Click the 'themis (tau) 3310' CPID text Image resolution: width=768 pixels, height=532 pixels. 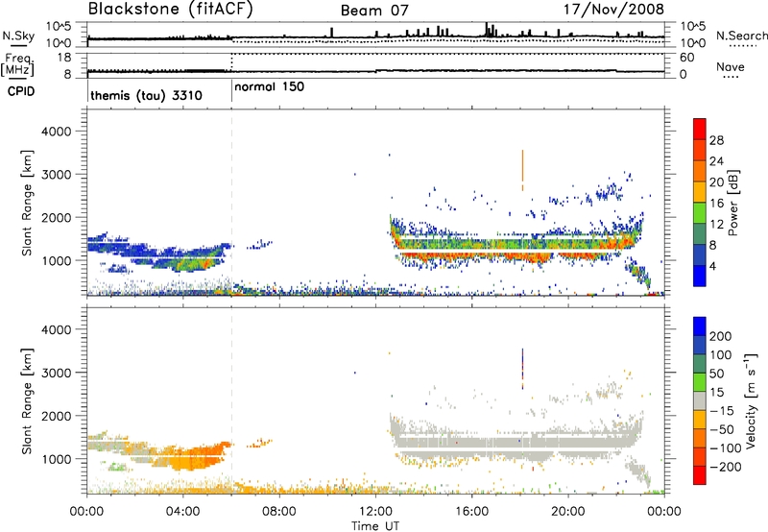pos(146,95)
